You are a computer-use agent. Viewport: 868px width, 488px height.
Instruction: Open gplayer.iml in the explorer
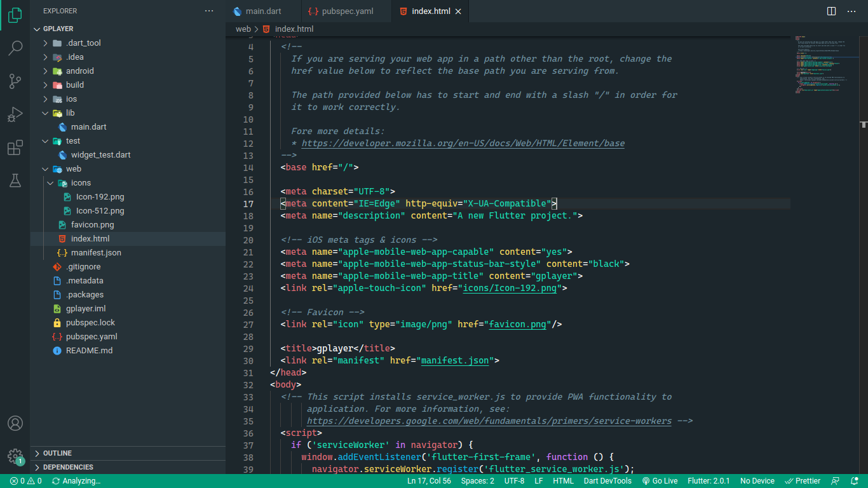86,309
